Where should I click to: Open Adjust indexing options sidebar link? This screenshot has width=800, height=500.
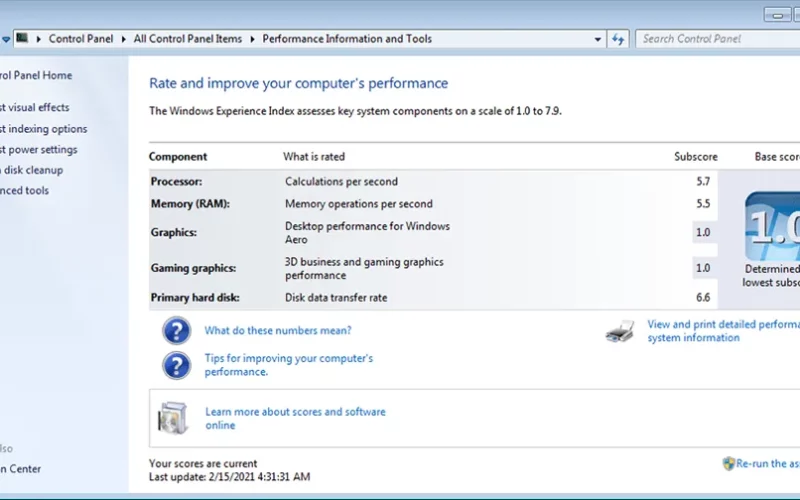point(44,129)
